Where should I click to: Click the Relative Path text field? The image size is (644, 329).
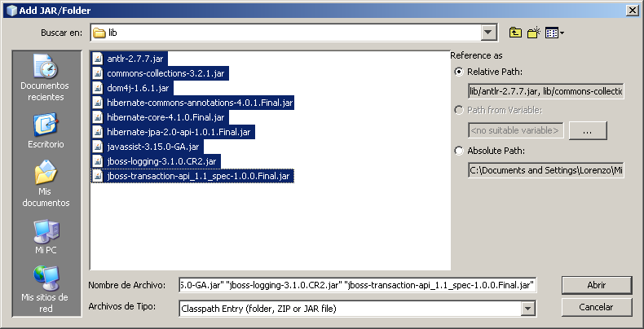click(x=546, y=91)
